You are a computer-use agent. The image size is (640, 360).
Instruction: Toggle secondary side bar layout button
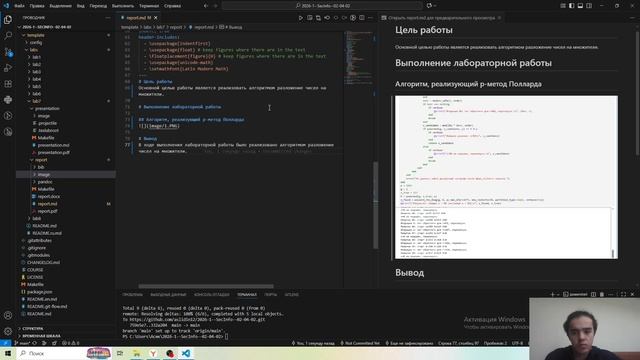tap(589, 6)
